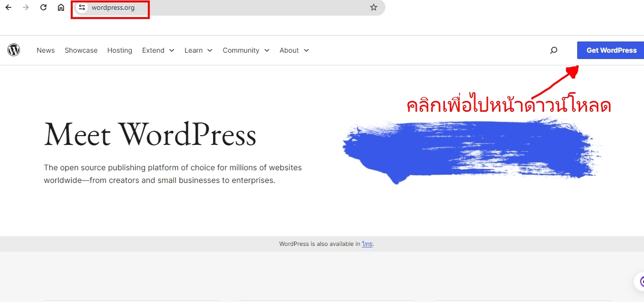Focus the address bar showing wordpress.org
Image resolution: width=644 pixels, height=302 pixels.
tap(229, 7)
